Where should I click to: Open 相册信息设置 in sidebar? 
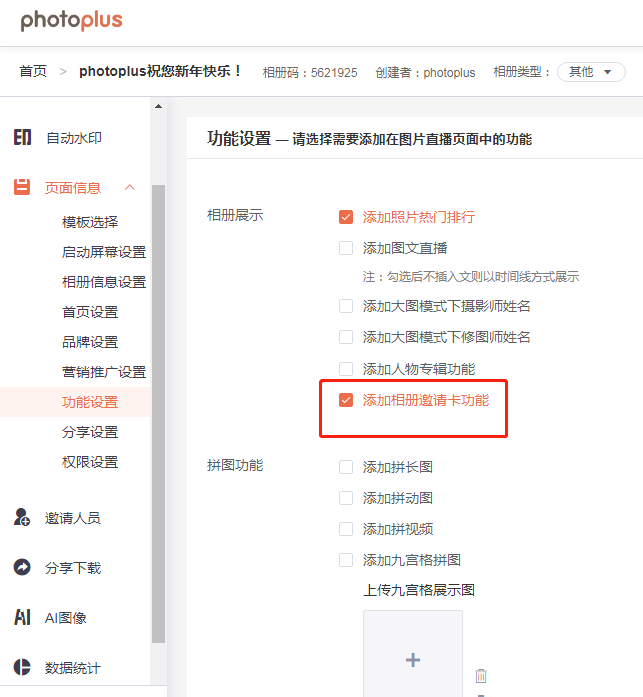104,282
